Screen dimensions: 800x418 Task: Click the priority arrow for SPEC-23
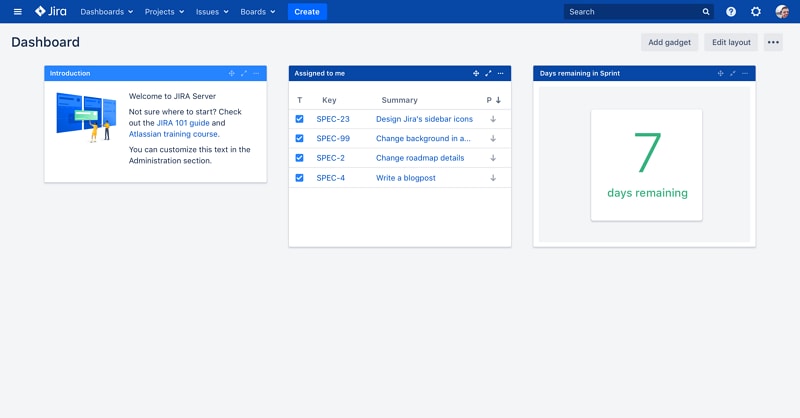tap(493, 119)
